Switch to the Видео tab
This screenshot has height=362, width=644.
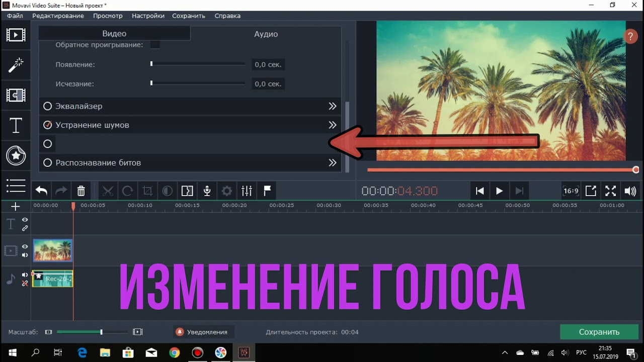coord(114,34)
